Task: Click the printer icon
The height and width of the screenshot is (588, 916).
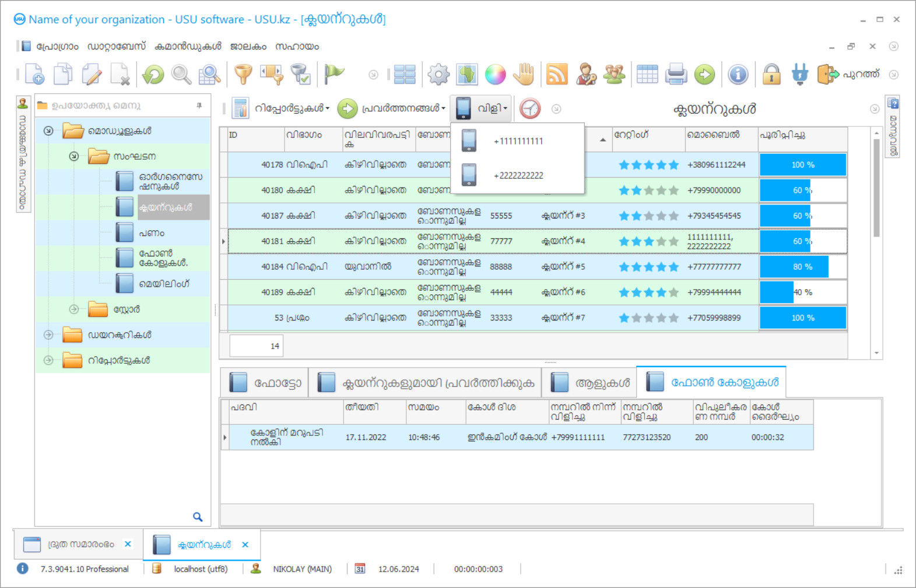Action: coord(676,75)
